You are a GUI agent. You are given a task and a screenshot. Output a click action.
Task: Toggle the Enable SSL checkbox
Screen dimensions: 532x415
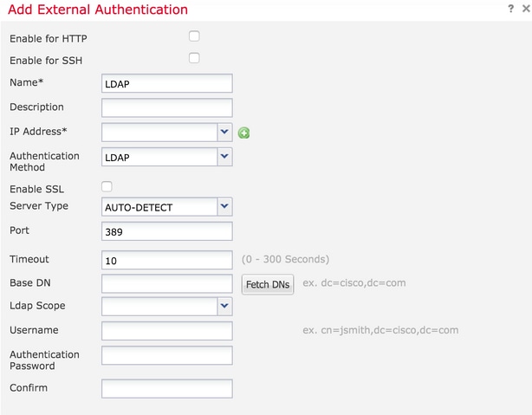[x=107, y=186]
